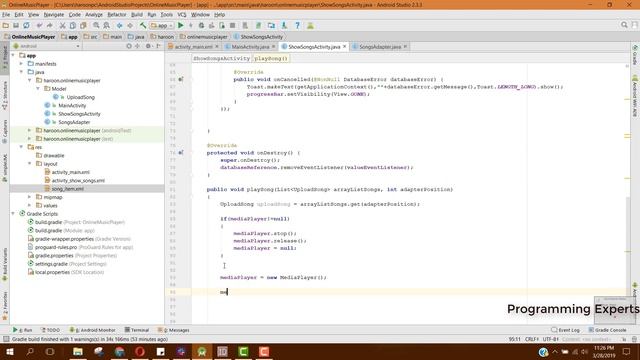Click the Copy icon in toolbar
The image size is (640, 360).
pos(73,25)
